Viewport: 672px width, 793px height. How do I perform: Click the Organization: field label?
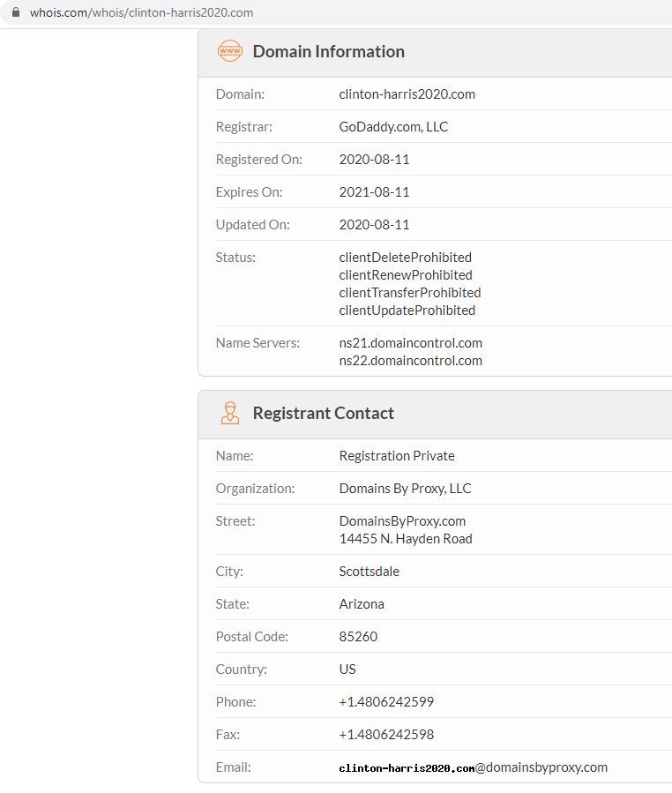(x=255, y=489)
